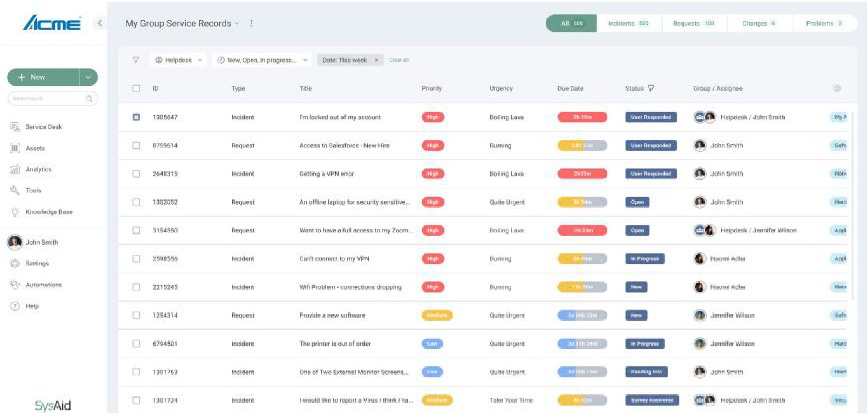Open the Knowledge Base sidebar item

[x=41, y=212]
